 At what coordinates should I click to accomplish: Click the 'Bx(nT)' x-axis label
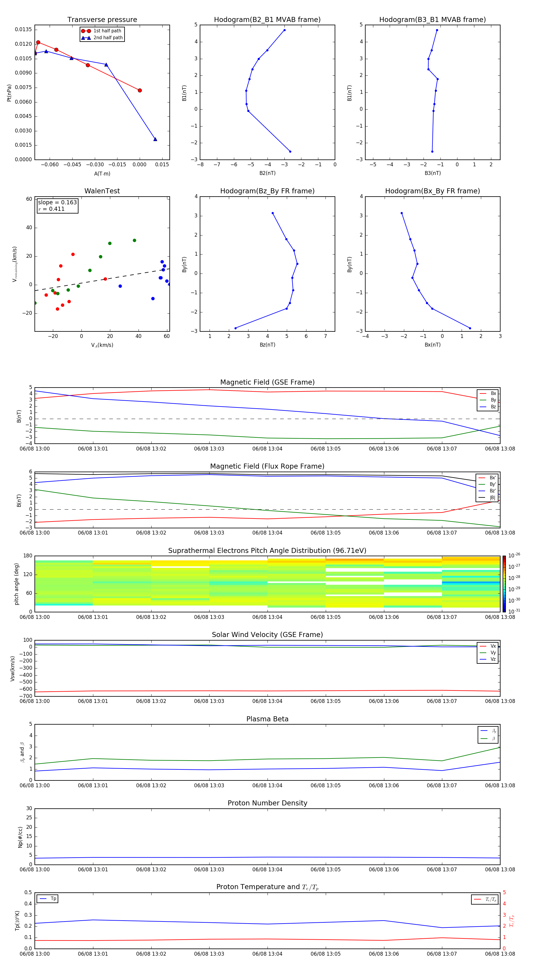click(432, 345)
